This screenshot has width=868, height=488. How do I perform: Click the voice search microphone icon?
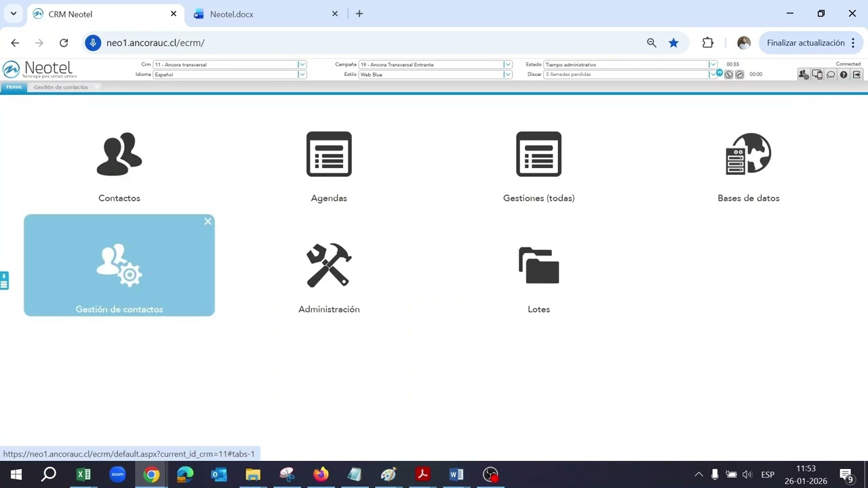click(x=93, y=43)
